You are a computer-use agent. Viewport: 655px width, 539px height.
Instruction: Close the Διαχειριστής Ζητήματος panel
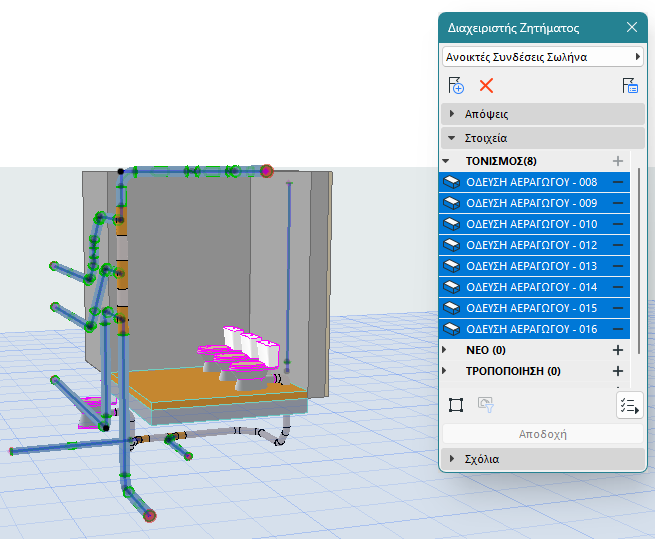pos(631,28)
